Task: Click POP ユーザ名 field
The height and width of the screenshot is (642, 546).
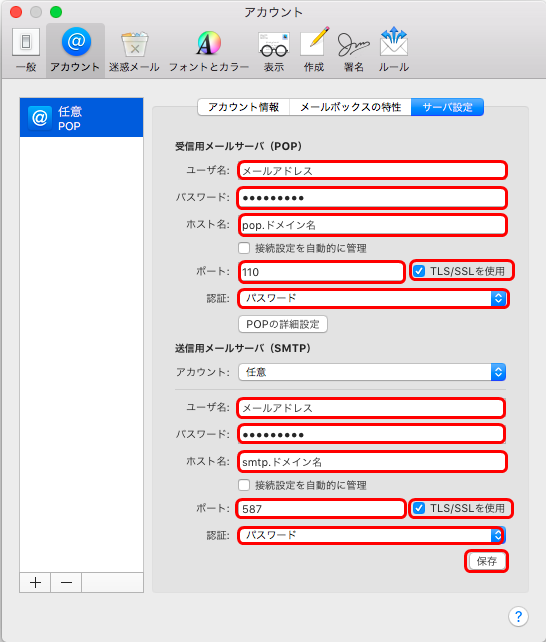Action: click(372, 170)
